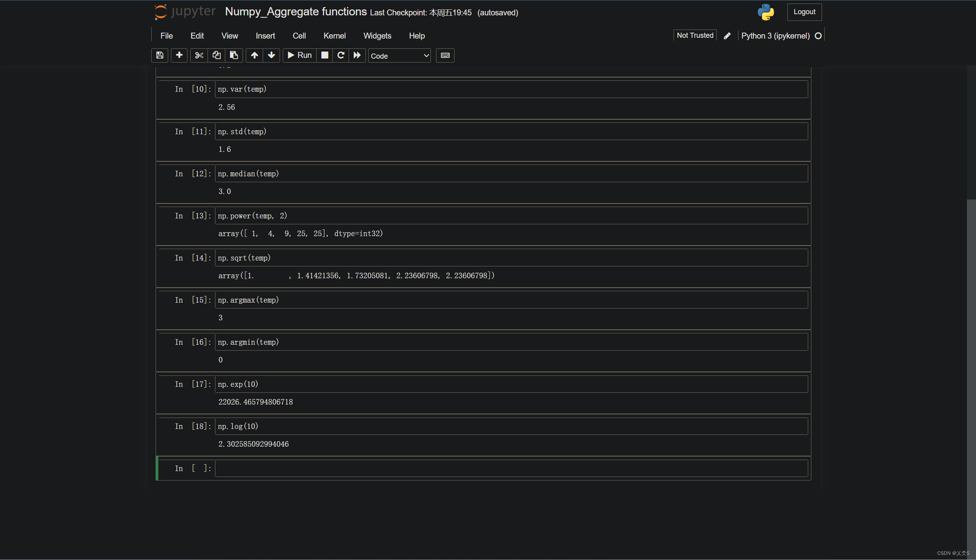Screen dimensions: 976x560
Task: Click the output 3.0 of median
Action: click(x=225, y=191)
